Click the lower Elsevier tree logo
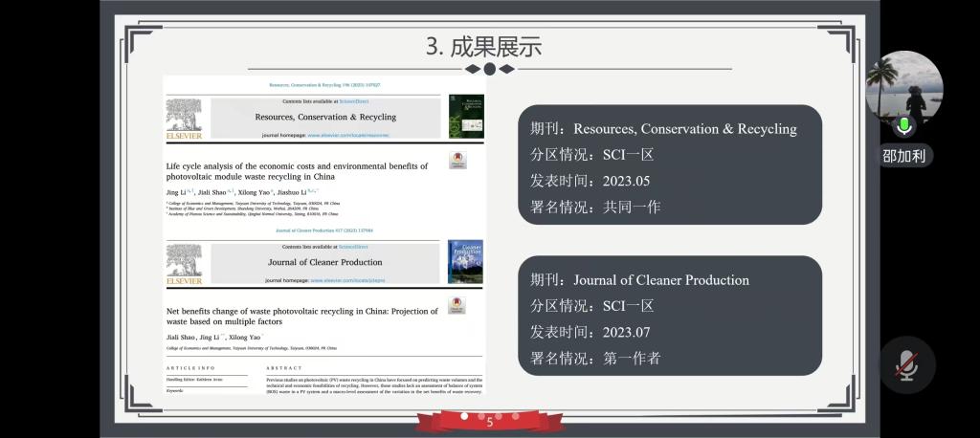The image size is (980, 438). point(184,264)
